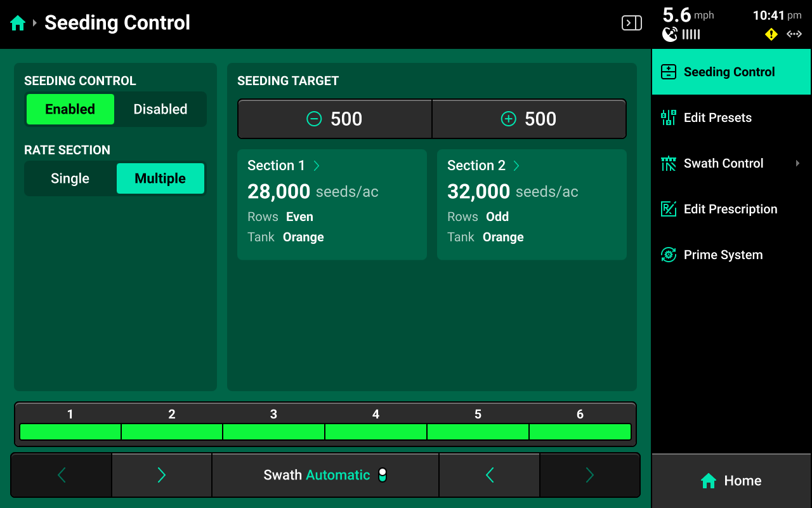
Task: Click 32,000 seeds/ac rate value
Action: 513,191
